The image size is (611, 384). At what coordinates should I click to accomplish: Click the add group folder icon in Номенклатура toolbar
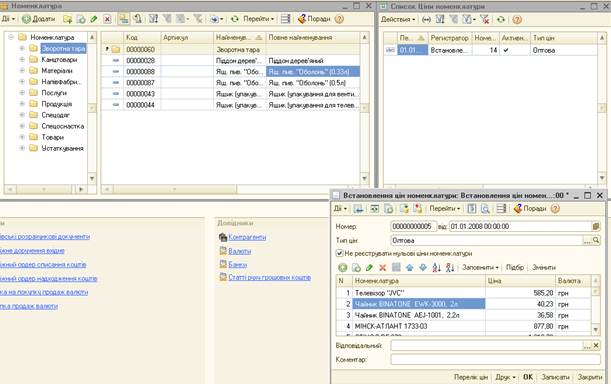click(67, 19)
